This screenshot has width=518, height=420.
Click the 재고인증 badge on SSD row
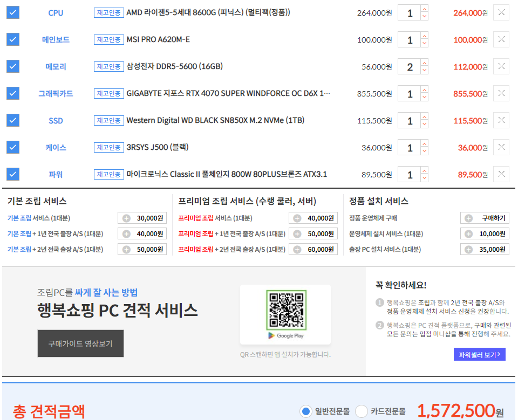108,120
